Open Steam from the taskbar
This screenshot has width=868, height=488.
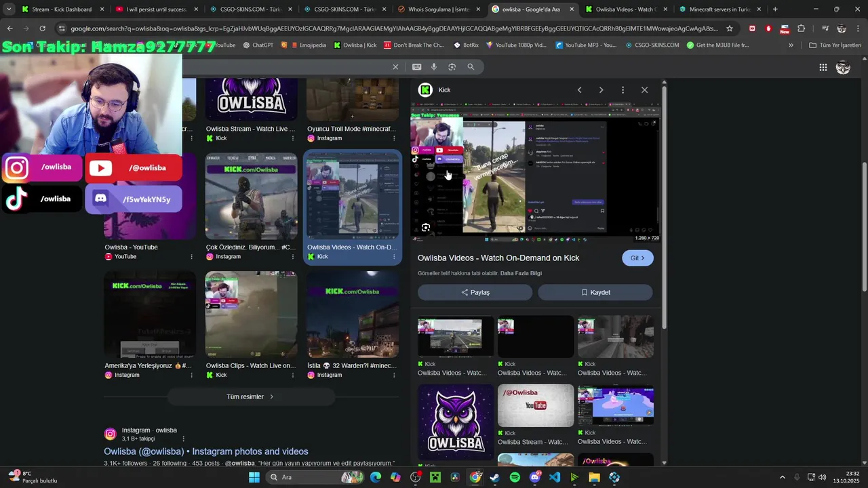click(495, 477)
